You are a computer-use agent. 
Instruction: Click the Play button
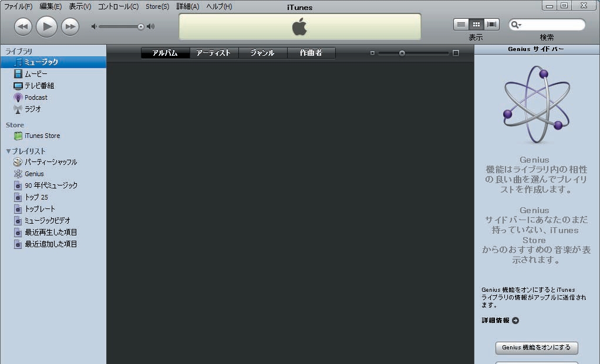tap(47, 26)
